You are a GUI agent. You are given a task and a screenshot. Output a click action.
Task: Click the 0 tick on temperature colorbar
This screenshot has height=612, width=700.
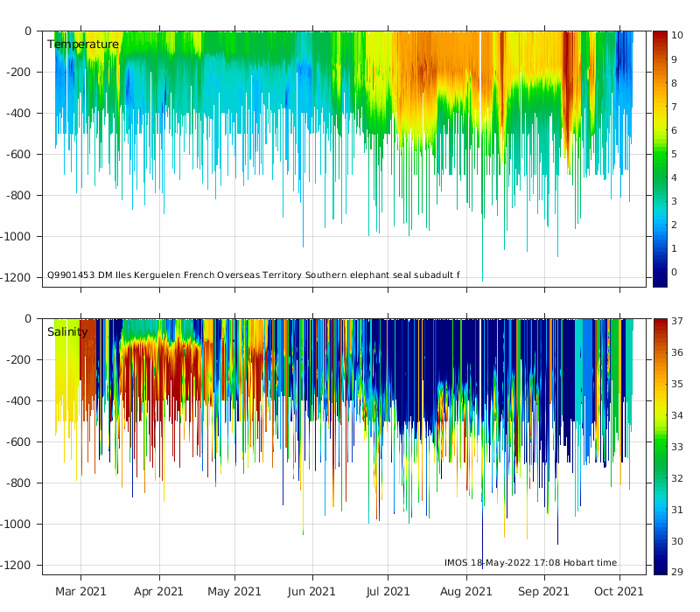pyautogui.click(x=674, y=272)
